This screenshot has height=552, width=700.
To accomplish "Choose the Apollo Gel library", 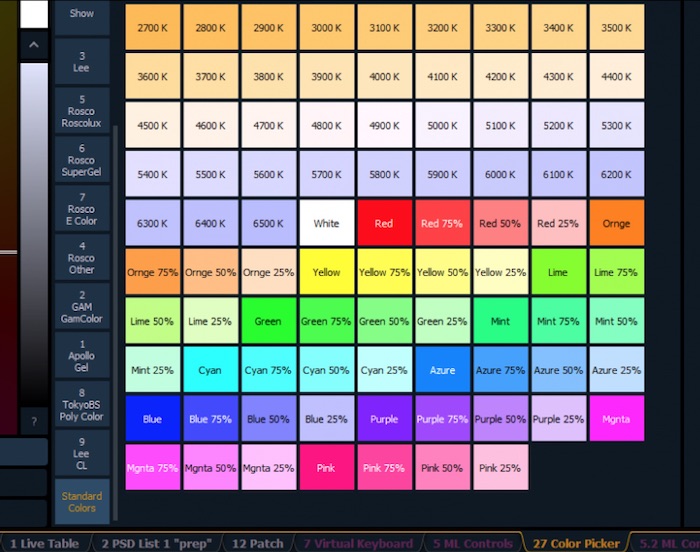I will point(82,357).
